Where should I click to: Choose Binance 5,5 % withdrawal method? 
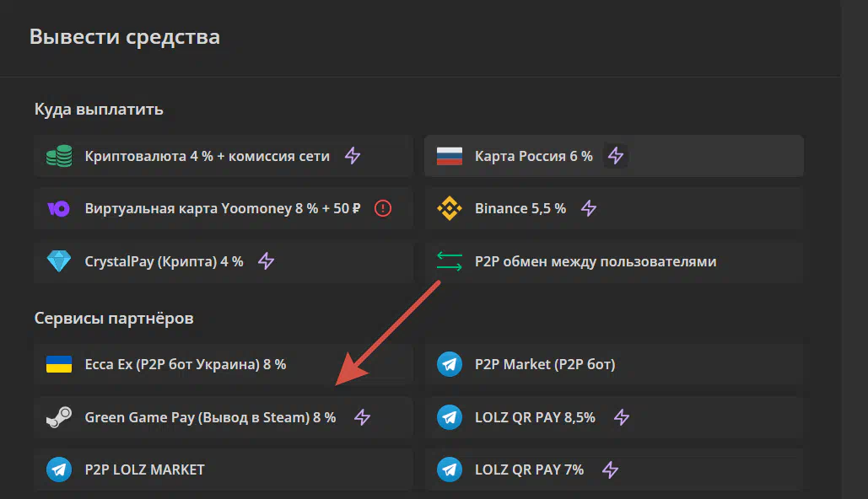[x=614, y=208]
